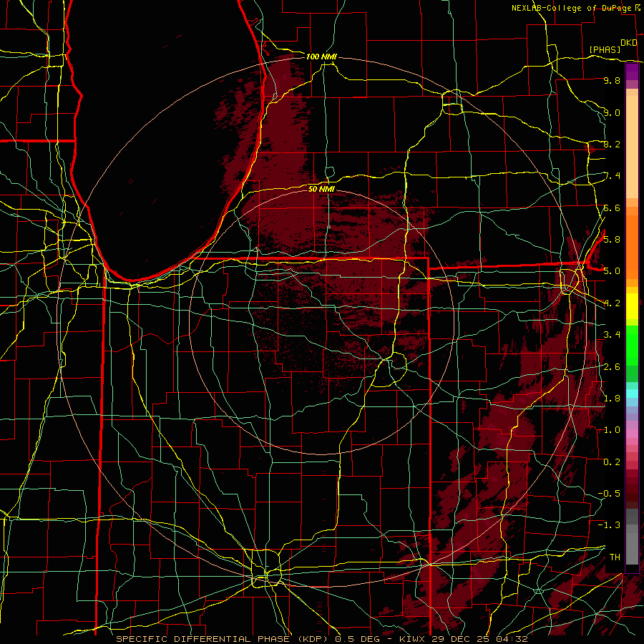This screenshot has height=644, width=644.
Task: Click the 6.6 value on the color scale
Action: pyautogui.click(x=612, y=208)
